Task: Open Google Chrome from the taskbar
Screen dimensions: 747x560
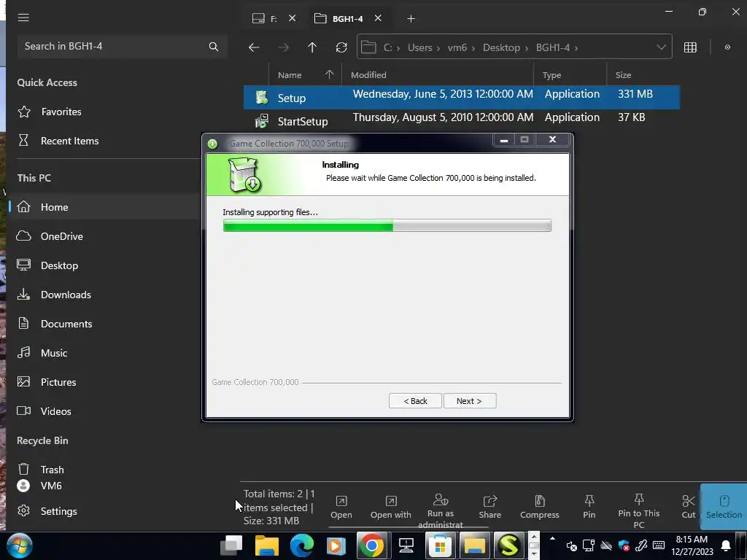Action: pos(371,545)
